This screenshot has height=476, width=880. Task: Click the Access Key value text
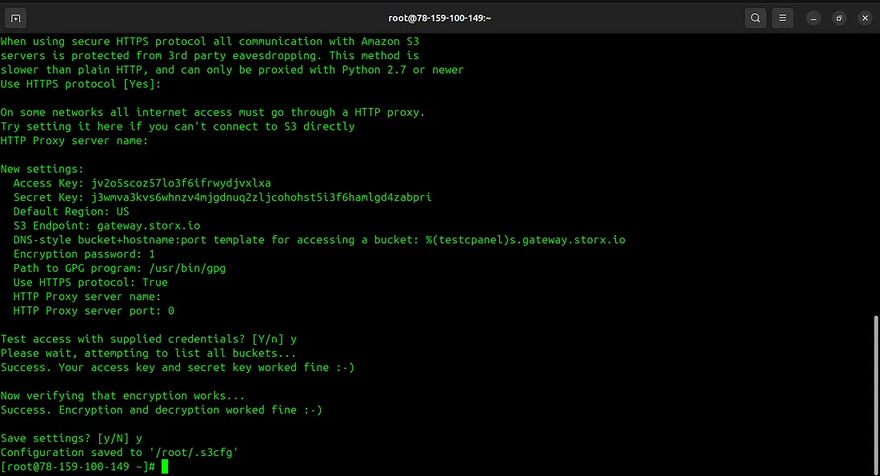pyautogui.click(x=180, y=183)
